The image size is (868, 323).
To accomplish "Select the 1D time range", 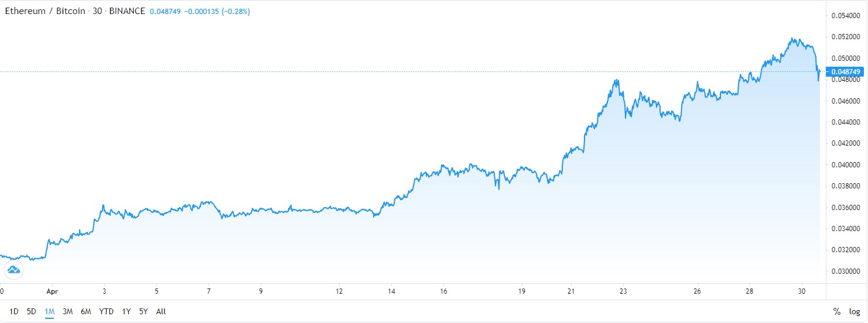I will 14,311.
